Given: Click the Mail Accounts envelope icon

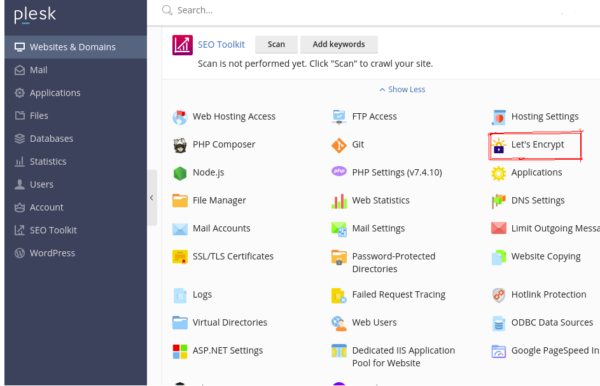Looking at the screenshot, I should pos(179,229).
